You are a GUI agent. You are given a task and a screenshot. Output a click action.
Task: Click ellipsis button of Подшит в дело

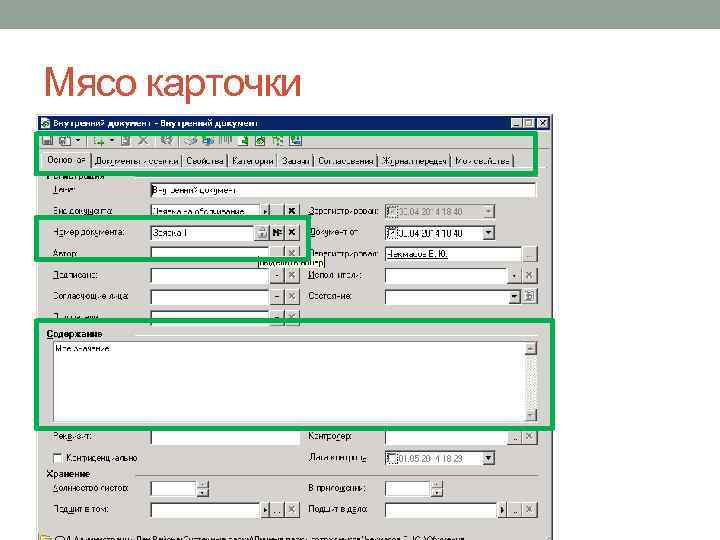click(x=515, y=509)
